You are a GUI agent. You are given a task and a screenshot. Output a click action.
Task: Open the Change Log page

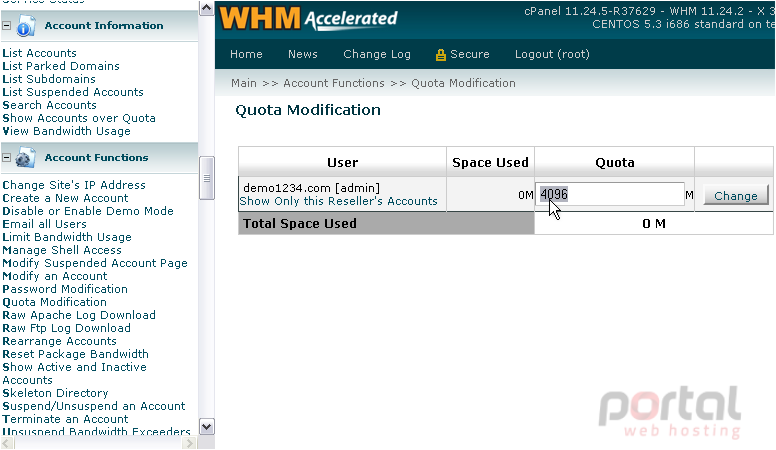pyautogui.click(x=377, y=54)
